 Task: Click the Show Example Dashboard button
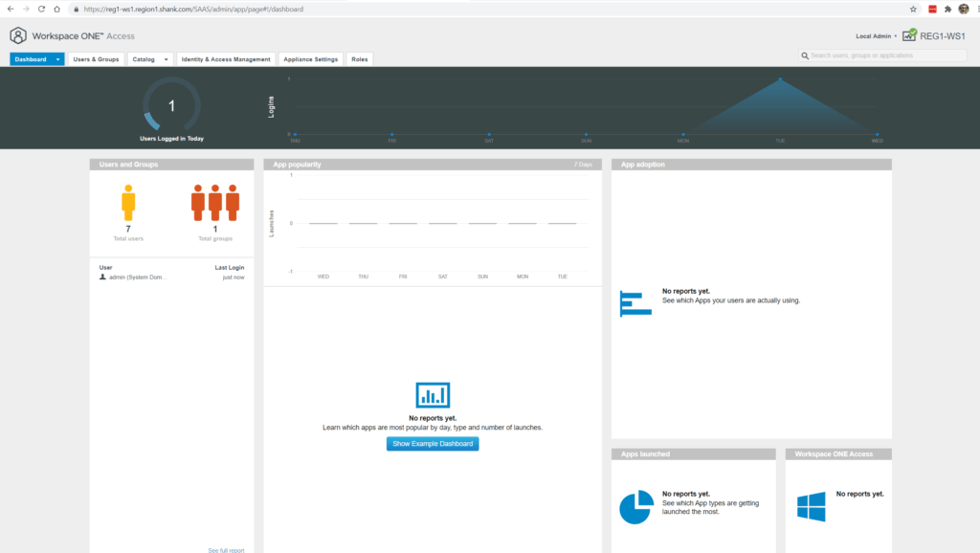[x=433, y=444]
